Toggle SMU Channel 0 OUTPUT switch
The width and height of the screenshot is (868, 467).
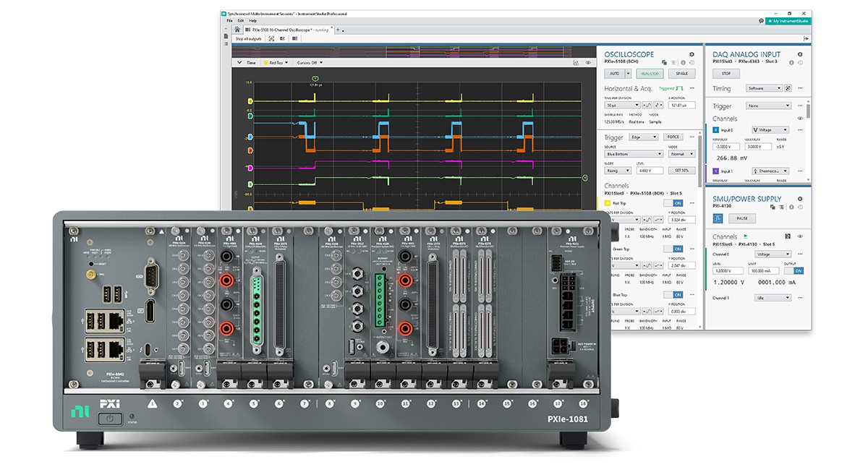coord(794,271)
